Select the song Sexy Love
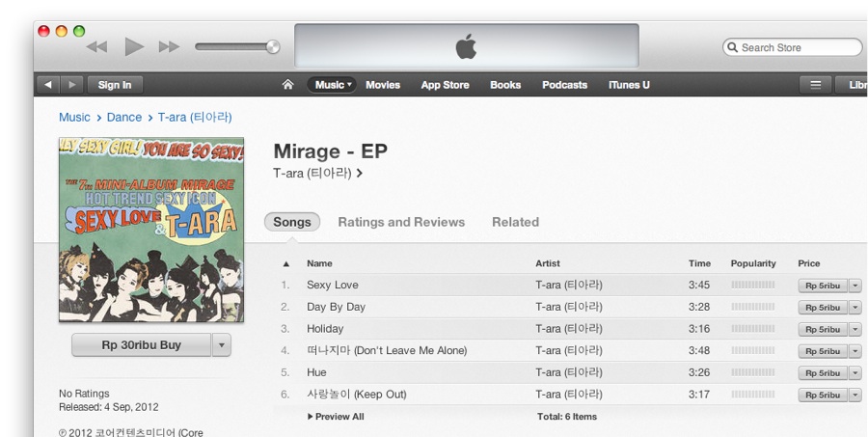 click(x=332, y=286)
